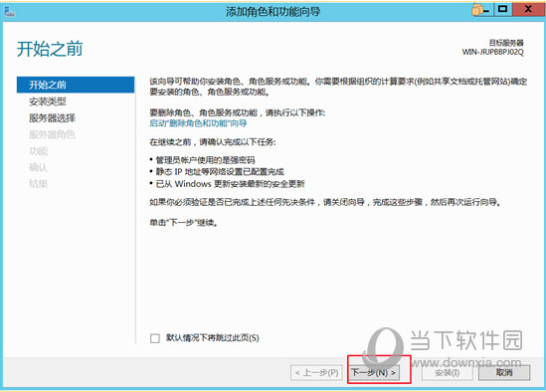Image resolution: width=546 pixels, height=392 pixels.
Task: Click the 目标服务器 label
Action: click(x=506, y=43)
